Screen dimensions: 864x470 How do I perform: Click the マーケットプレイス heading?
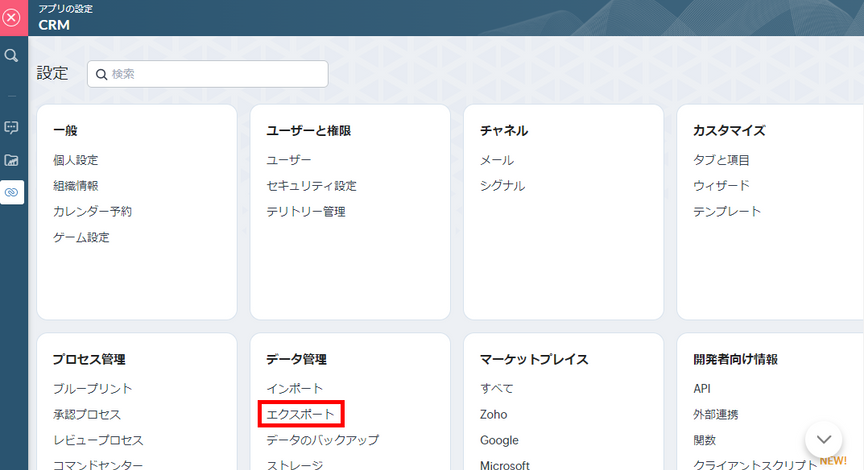point(534,359)
